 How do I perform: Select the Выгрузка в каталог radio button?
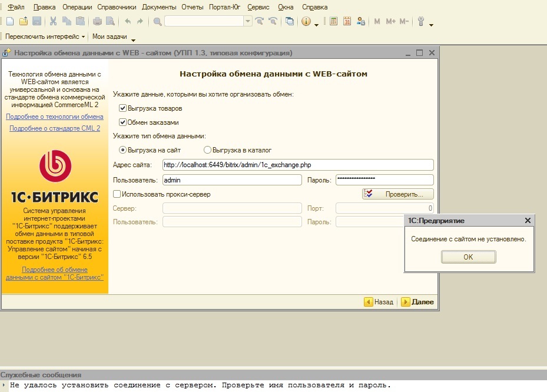pyautogui.click(x=207, y=150)
